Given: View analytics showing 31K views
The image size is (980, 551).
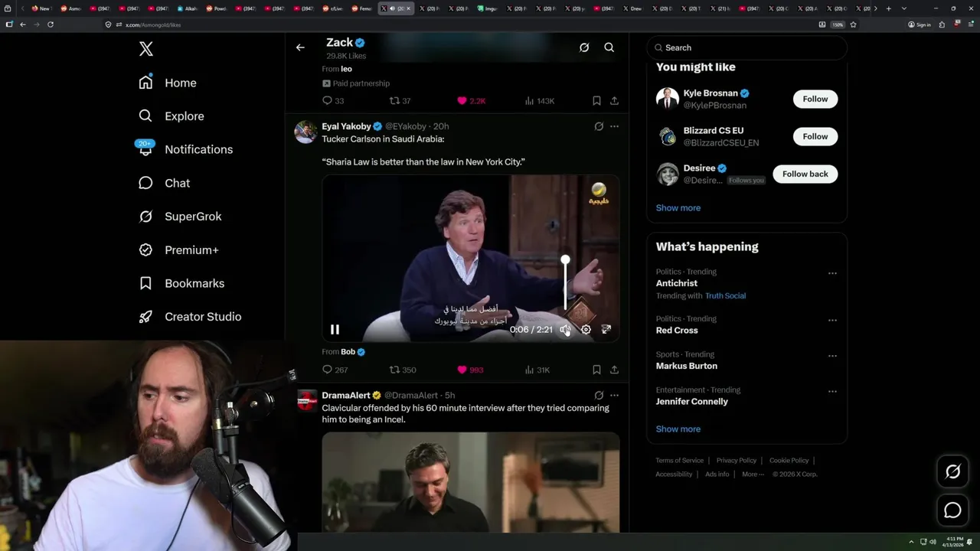Looking at the screenshot, I should click(537, 370).
